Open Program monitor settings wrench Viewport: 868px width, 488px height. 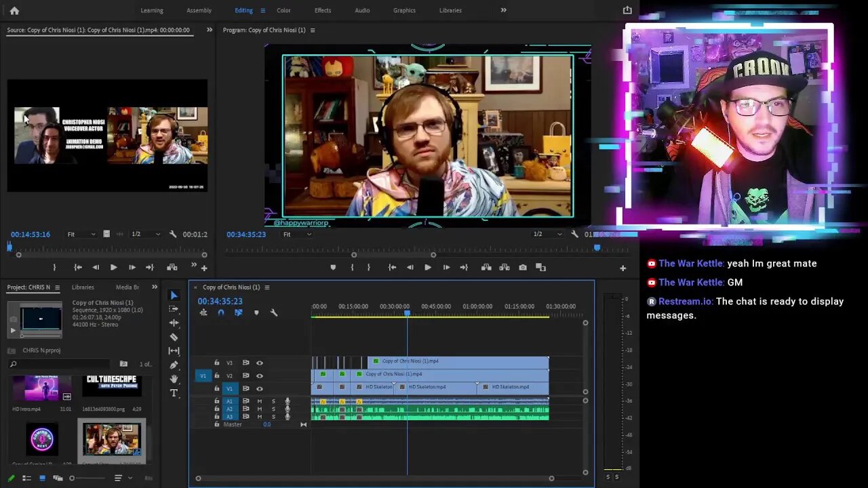pos(574,235)
